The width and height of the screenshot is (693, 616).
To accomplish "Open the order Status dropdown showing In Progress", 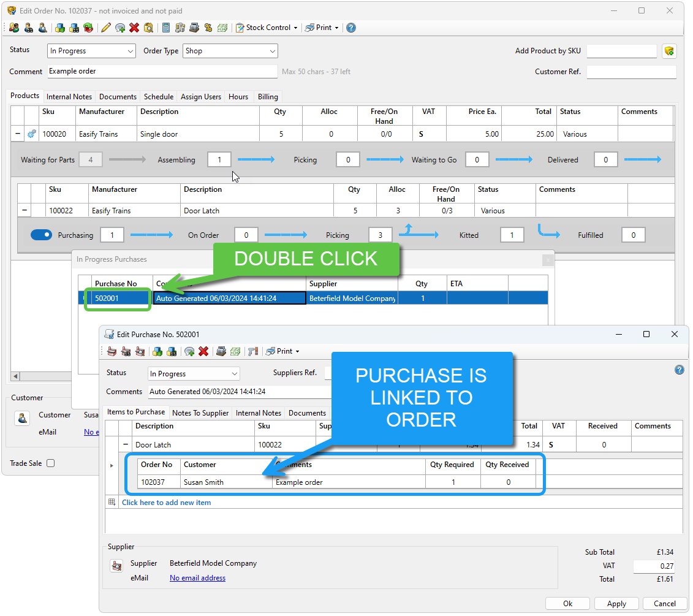I will [91, 51].
